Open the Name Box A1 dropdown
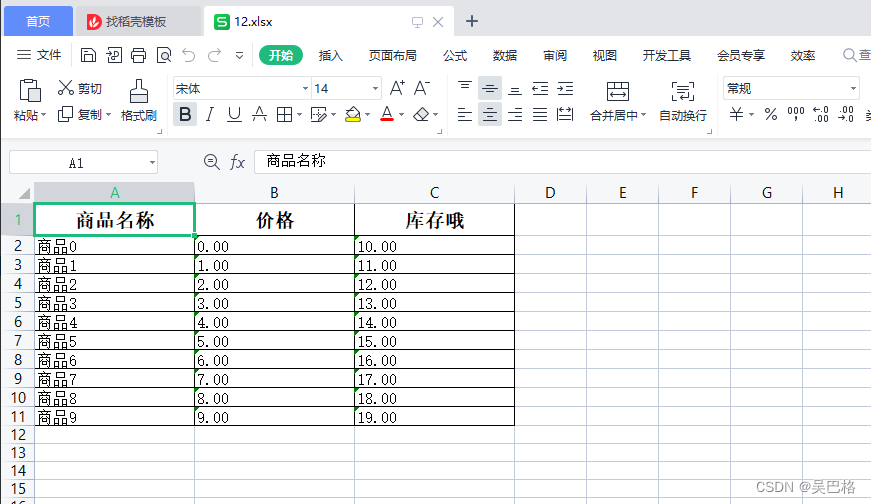 pyautogui.click(x=152, y=163)
